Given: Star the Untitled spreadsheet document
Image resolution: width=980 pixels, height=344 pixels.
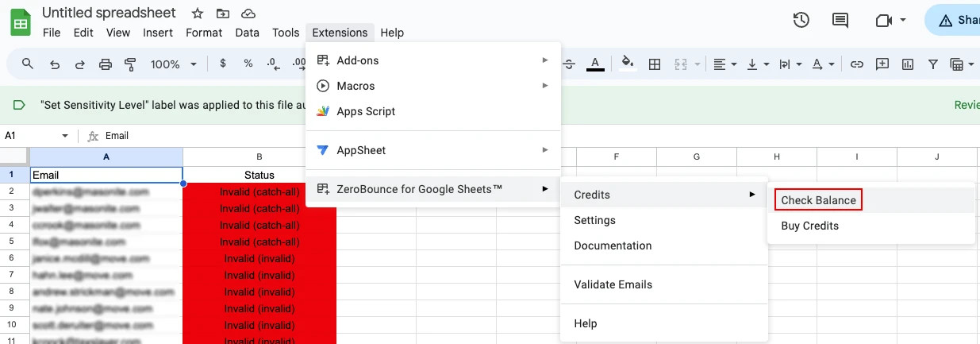Looking at the screenshot, I should point(198,14).
